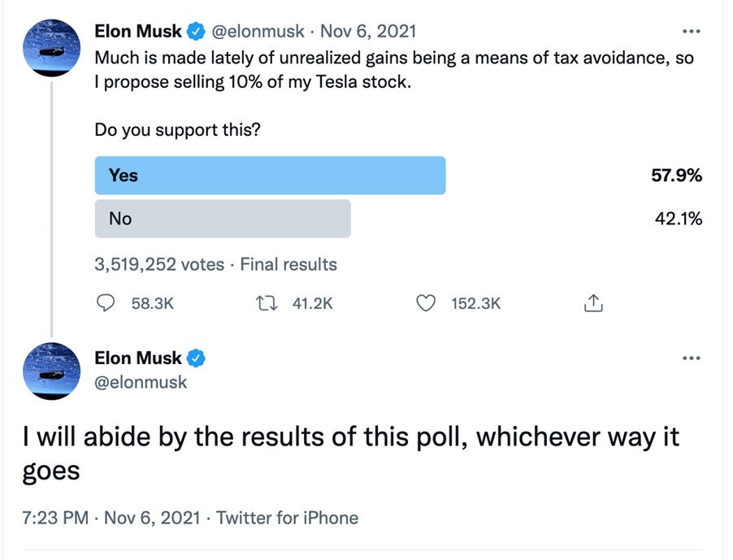Click the Twitter for iPhone source link
Viewport: 733px width, 560px height.
[x=287, y=518]
